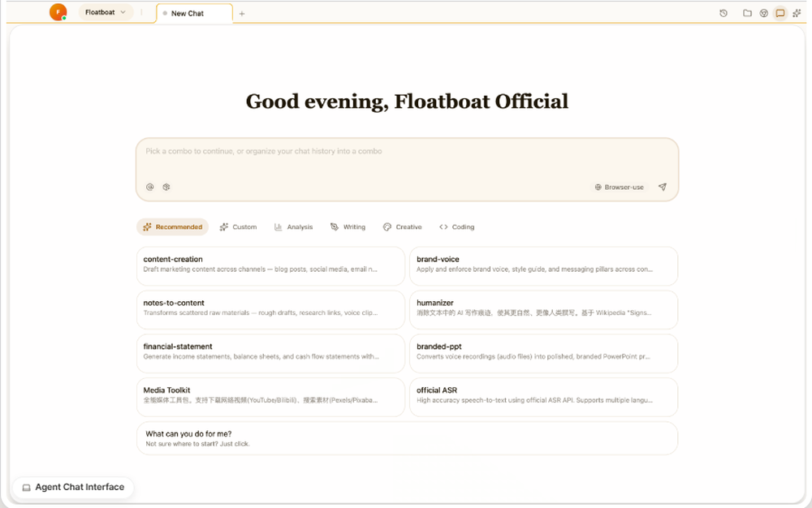Expand the Analysis category

[294, 226]
